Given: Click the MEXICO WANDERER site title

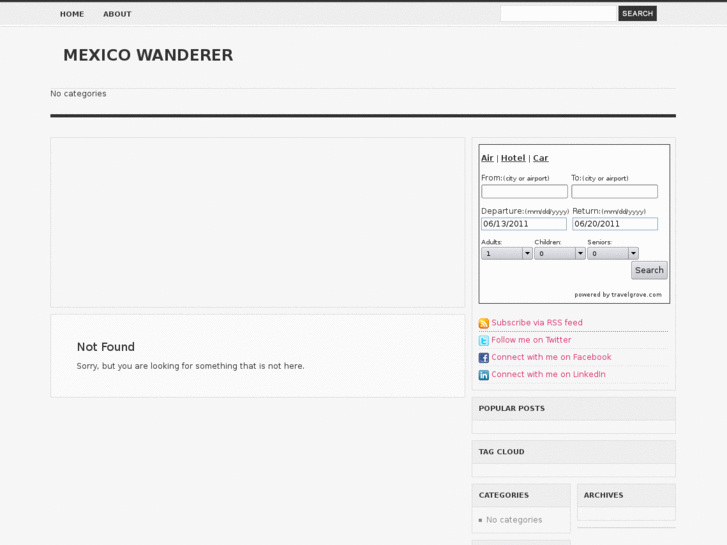Looking at the screenshot, I should click(x=148, y=55).
